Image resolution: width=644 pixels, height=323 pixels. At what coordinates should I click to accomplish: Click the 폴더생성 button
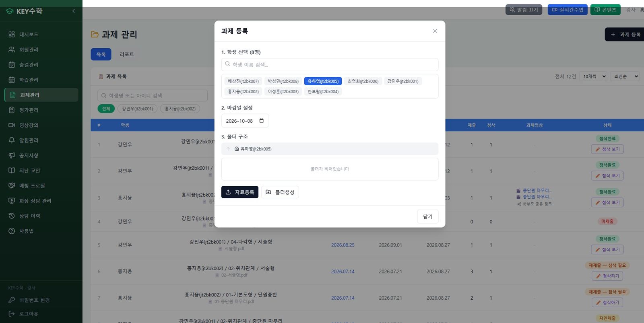(x=280, y=192)
